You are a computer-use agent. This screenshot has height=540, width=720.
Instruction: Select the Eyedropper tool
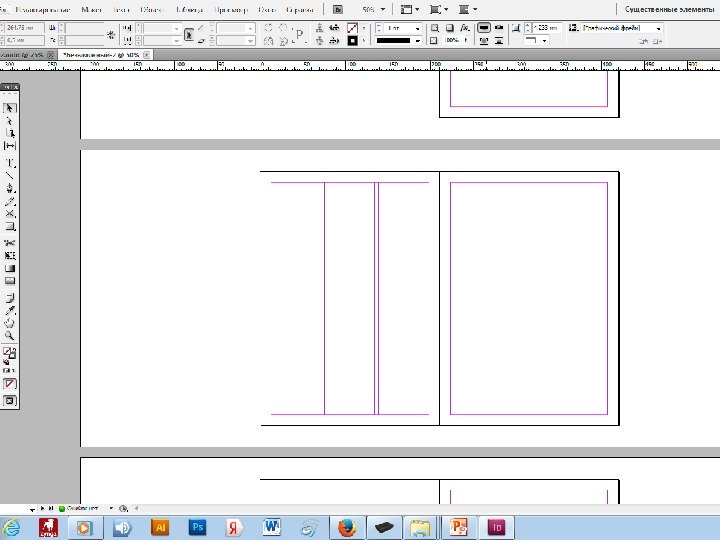10,310
